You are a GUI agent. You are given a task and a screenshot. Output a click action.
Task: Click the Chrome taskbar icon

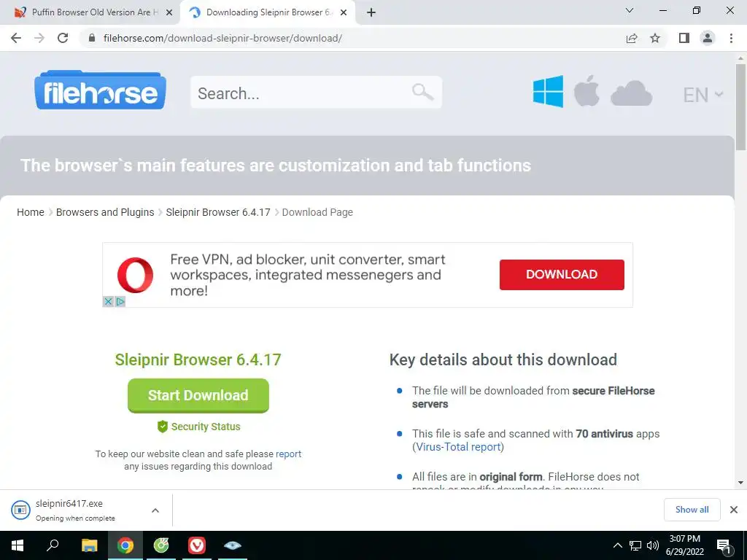point(125,545)
